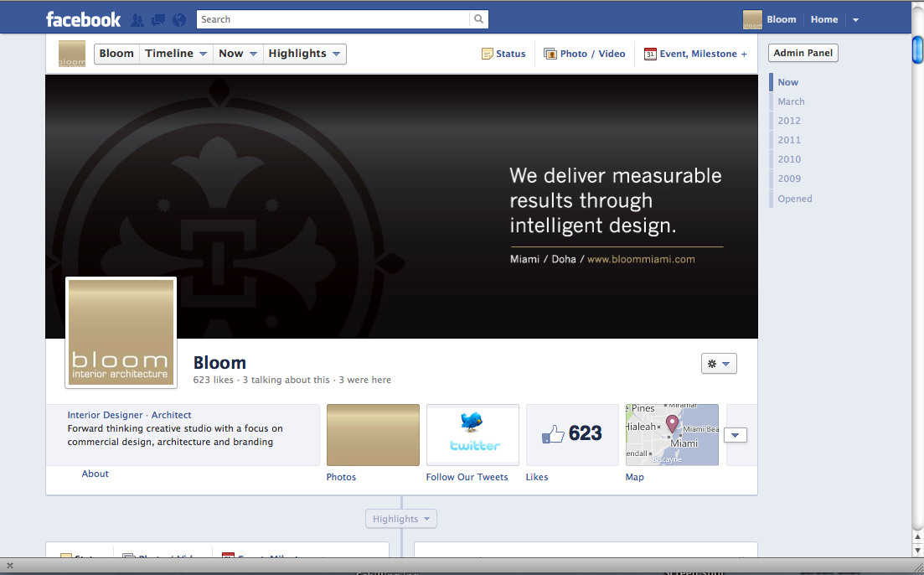Click the Status note icon

pyautogui.click(x=488, y=54)
